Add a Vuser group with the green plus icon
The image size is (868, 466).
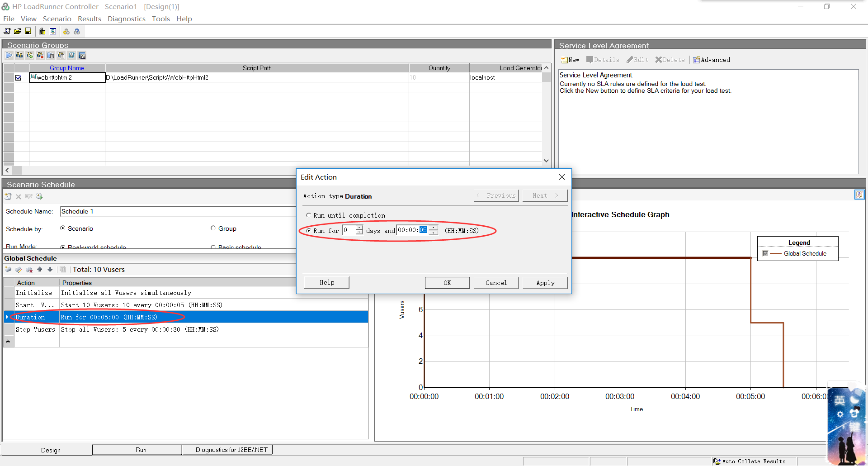(x=29, y=55)
